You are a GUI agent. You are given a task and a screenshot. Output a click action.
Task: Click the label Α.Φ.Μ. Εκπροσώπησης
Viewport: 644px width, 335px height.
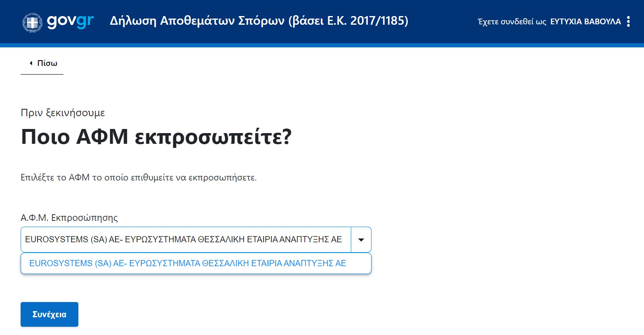point(69,218)
